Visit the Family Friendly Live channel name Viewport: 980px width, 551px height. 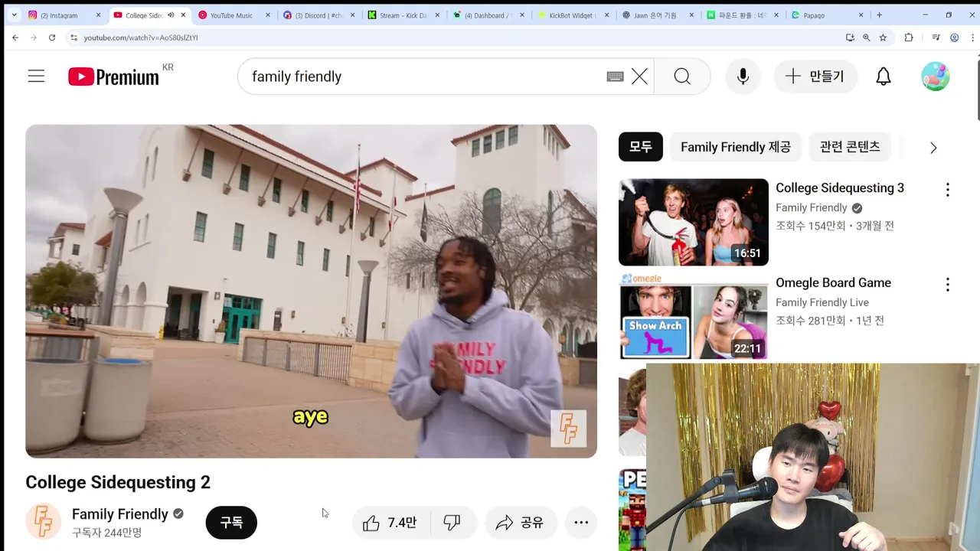point(822,302)
